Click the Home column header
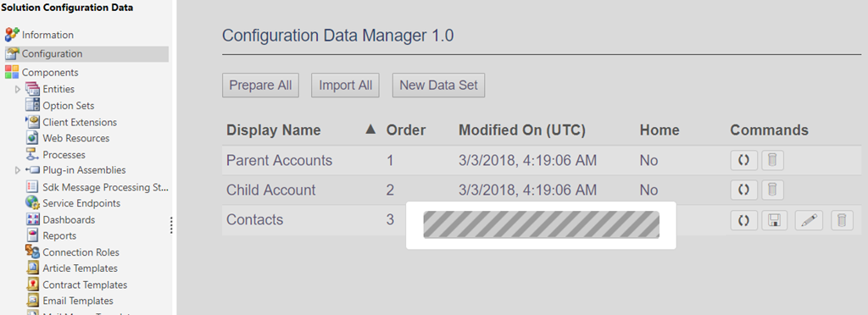This screenshot has width=868, height=315. [659, 130]
